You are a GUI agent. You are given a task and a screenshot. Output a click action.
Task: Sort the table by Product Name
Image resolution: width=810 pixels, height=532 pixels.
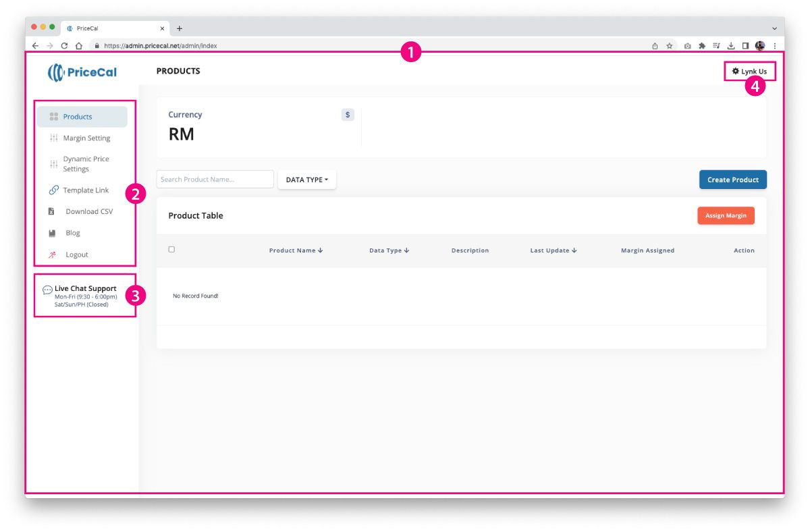coord(296,250)
